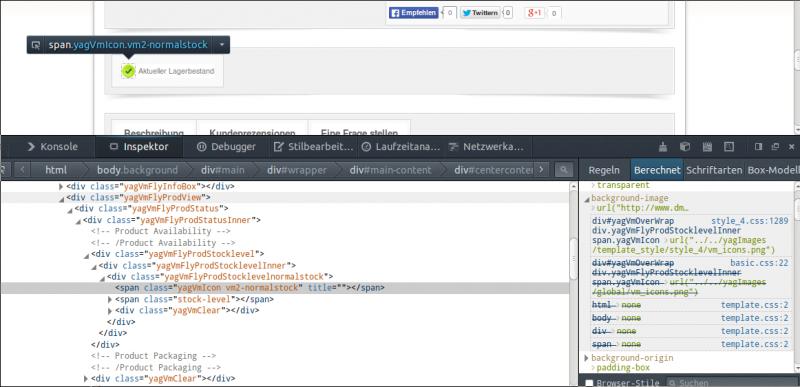Switch to the Schriftarten sidebar tab
800x387 pixels.
click(x=714, y=170)
